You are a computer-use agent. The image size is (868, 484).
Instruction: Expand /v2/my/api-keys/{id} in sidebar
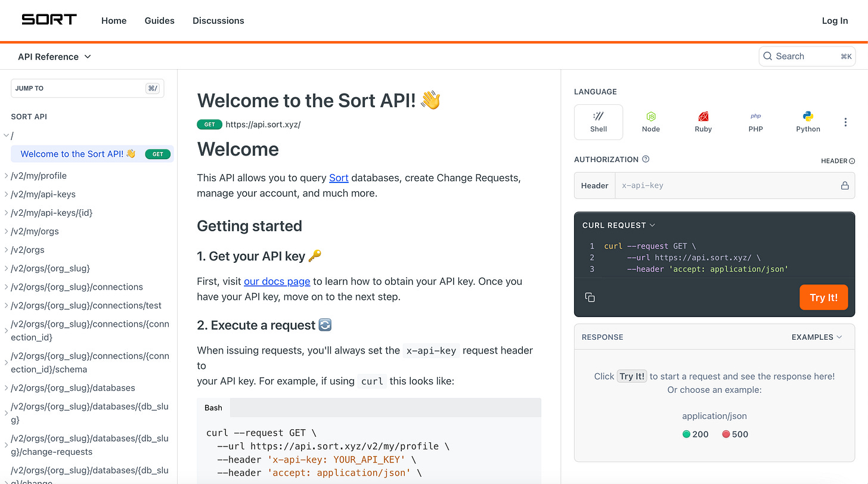(x=7, y=213)
